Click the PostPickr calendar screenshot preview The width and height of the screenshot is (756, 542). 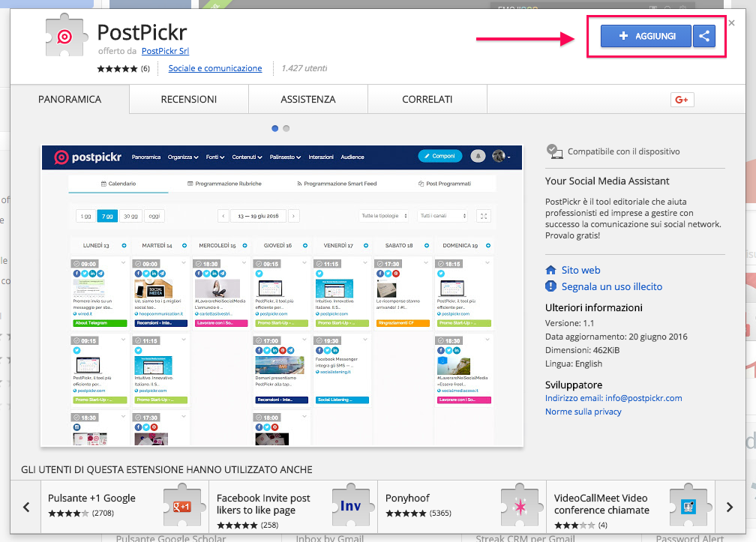281,294
